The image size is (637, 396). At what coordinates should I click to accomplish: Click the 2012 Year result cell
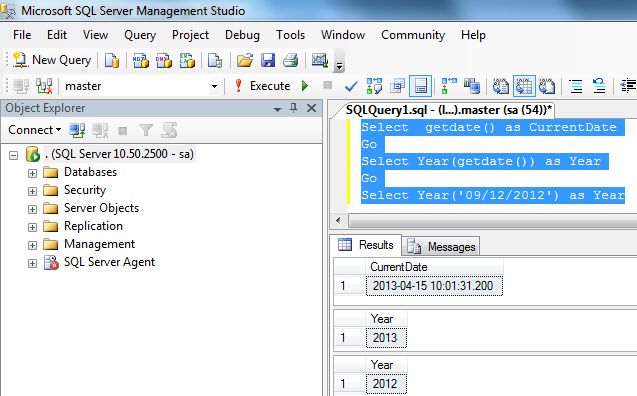[386, 384]
